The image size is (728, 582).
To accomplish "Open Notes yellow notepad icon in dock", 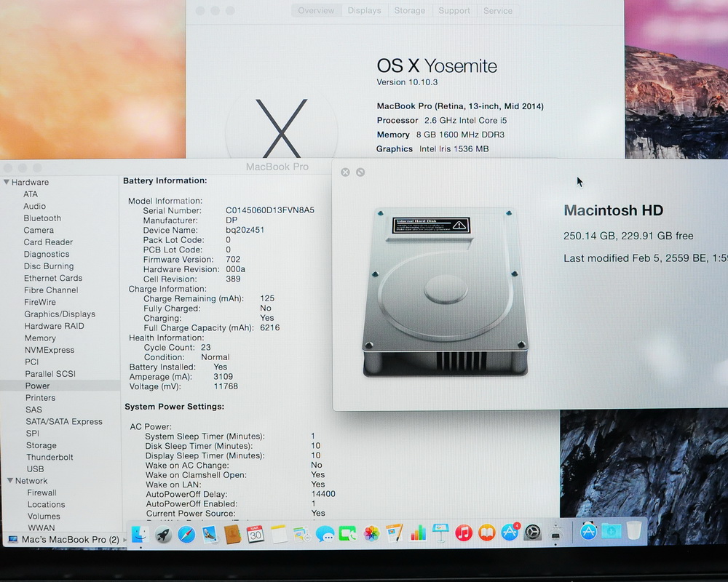I will tap(279, 534).
